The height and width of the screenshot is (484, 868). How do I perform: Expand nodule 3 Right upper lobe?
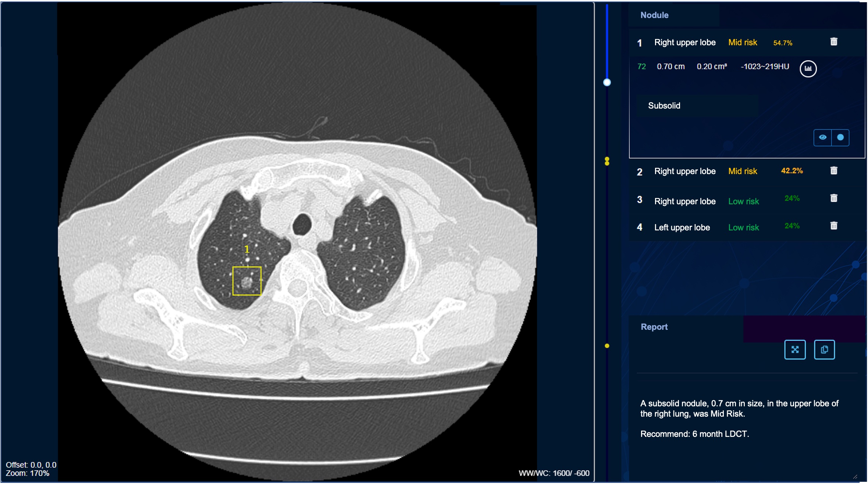tap(685, 201)
